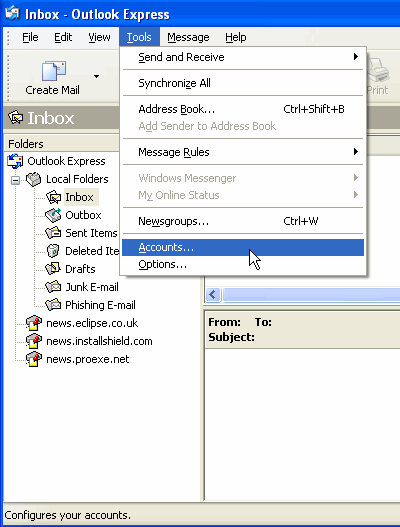The width and height of the screenshot is (400, 527).
Task: Click the Inbox folder icon in tree
Action: 53,197
